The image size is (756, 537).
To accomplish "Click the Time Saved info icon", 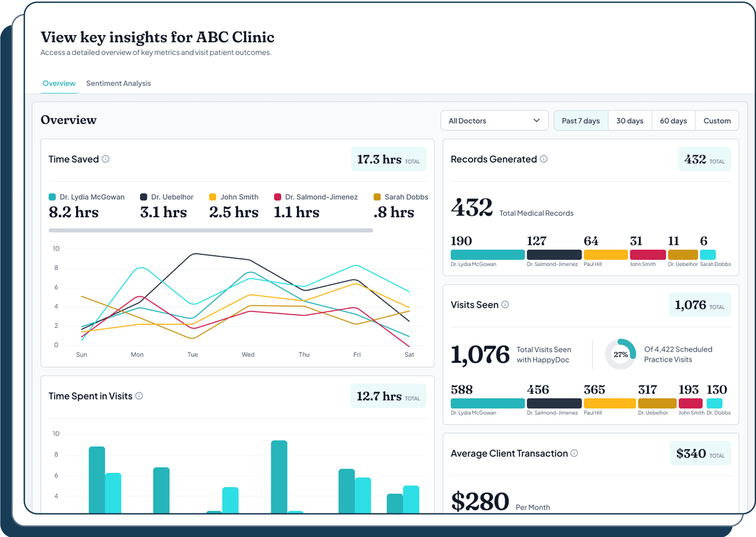I will (106, 159).
